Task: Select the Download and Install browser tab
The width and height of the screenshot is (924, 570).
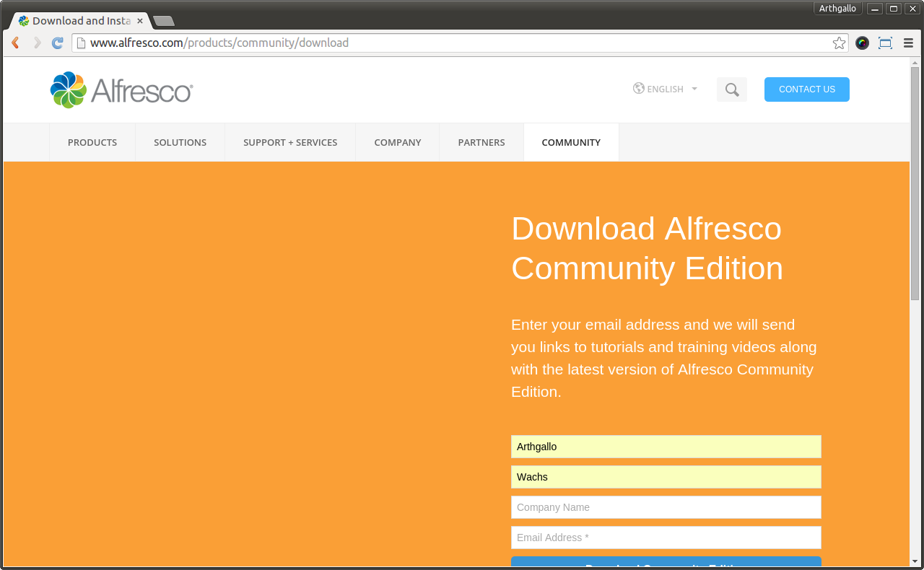Action: tap(81, 21)
